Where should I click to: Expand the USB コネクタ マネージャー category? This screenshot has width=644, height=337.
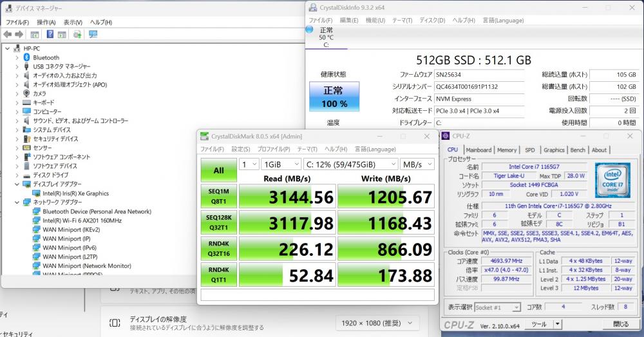tap(17, 66)
